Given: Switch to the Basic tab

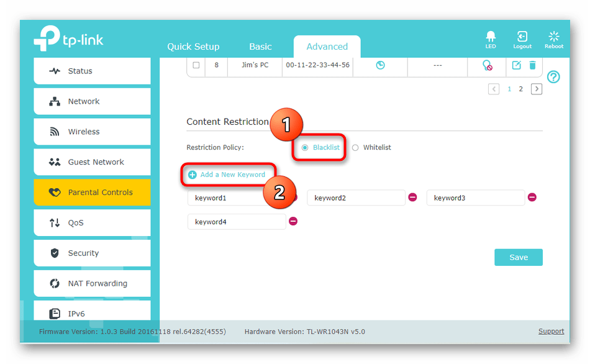Looking at the screenshot, I should [260, 47].
